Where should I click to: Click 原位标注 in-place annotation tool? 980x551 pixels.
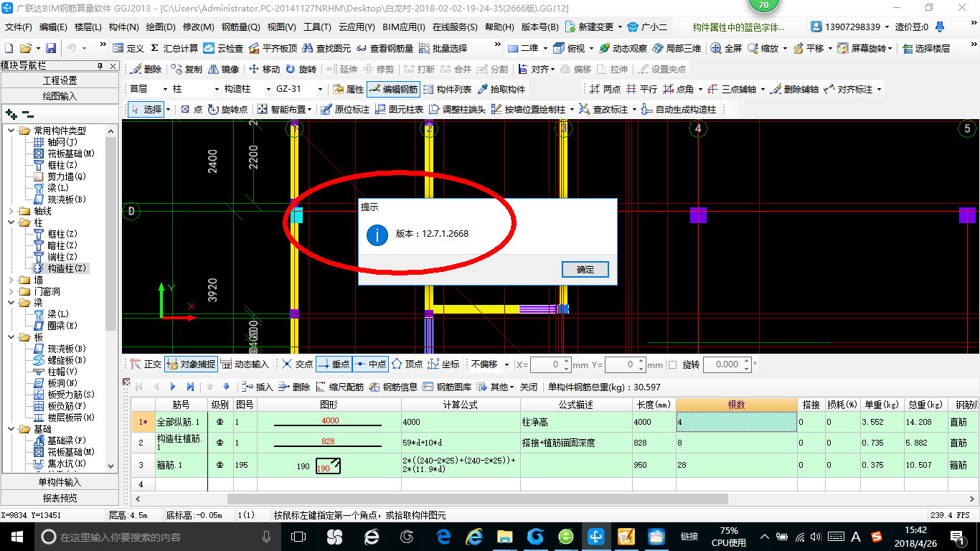pyautogui.click(x=344, y=110)
